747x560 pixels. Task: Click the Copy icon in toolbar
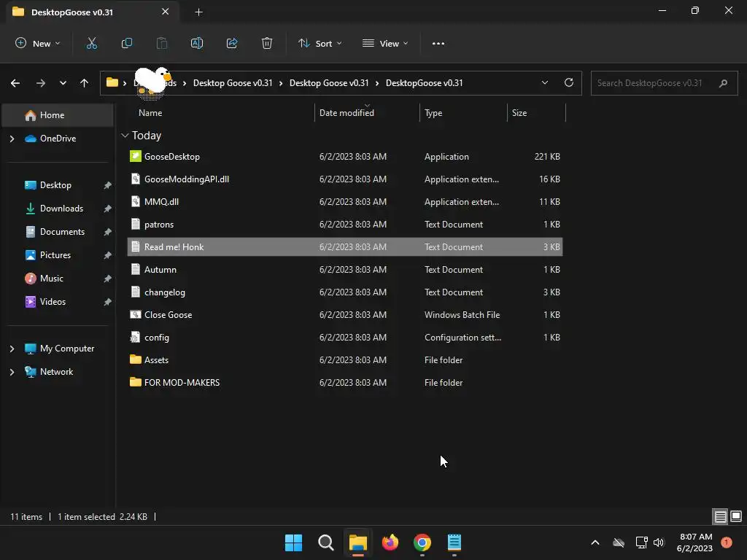pos(127,43)
